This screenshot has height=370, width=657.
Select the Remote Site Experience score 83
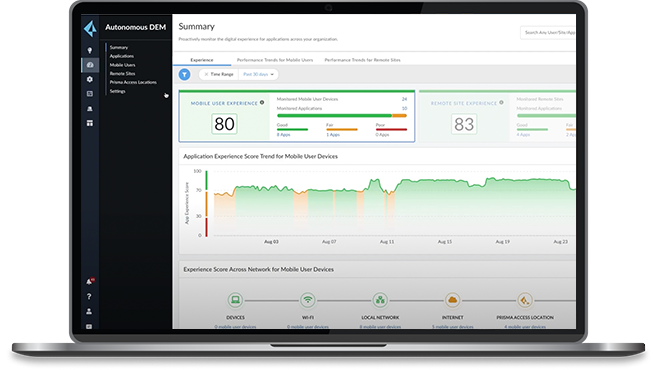[x=464, y=124]
